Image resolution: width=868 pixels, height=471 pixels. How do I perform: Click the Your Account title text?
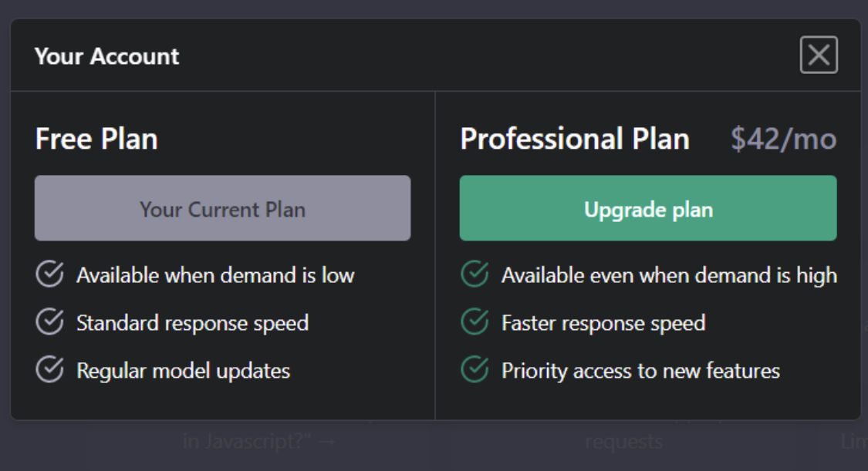click(106, 56)
